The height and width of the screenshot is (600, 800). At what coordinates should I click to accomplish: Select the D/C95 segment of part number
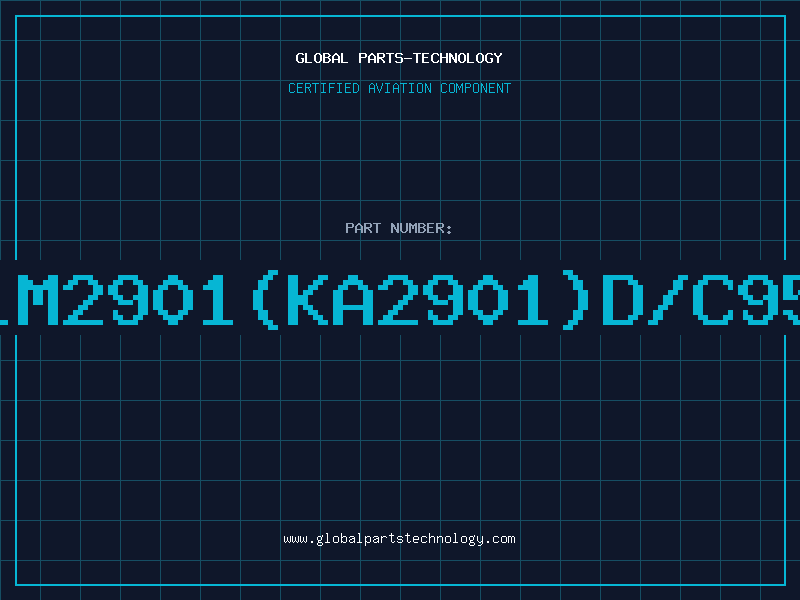click(701, 299)
